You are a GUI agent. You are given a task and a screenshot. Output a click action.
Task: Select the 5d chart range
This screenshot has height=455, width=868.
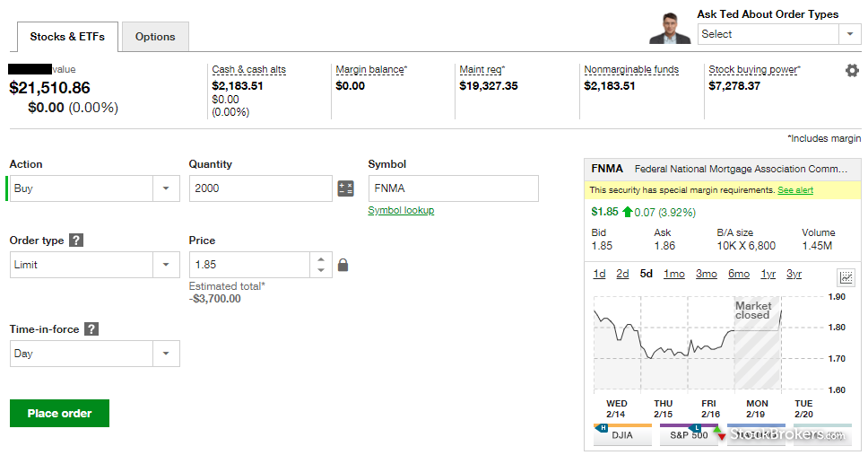pos(646,274)
